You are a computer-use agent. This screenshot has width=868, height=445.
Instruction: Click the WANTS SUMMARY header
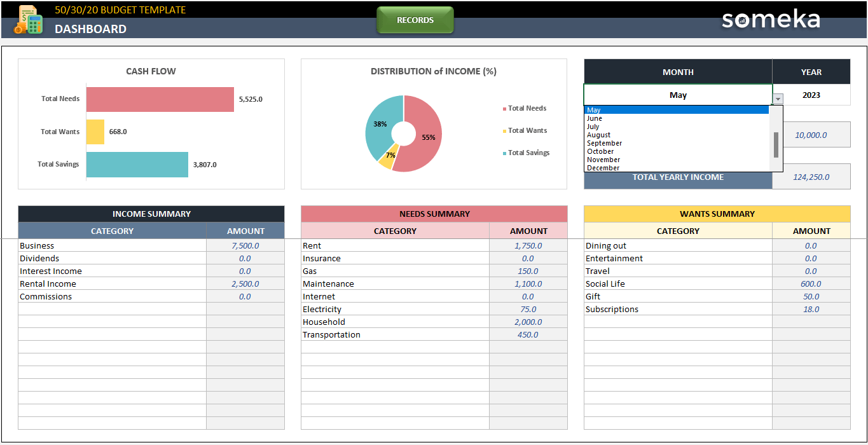click(x=717, y=214)
